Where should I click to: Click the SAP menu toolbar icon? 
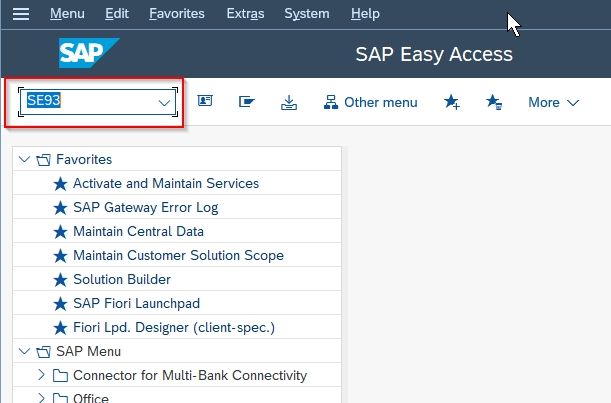coord(247,102)
